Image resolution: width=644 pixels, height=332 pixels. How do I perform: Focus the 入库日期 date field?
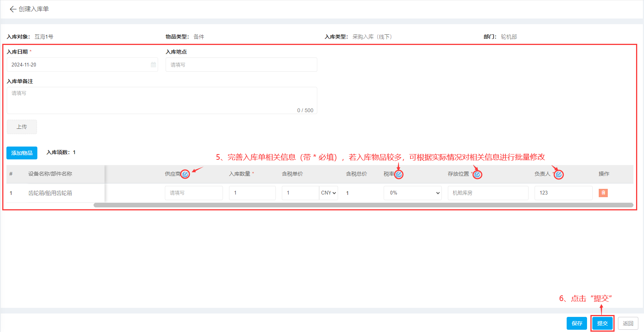tap(82, 65)
